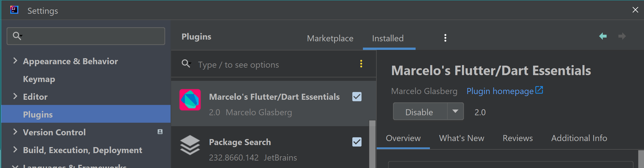
Task: Open the Plugin homepage link
Action: point(500,91)
